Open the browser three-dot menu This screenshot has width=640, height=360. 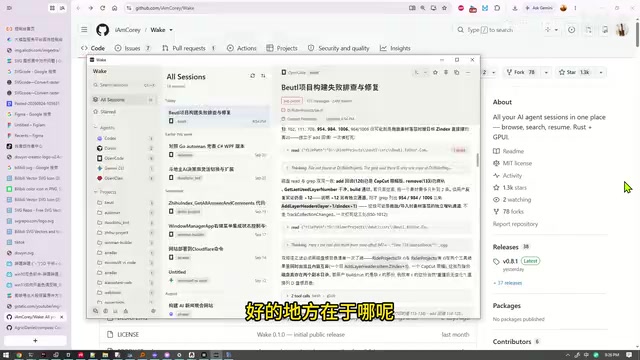tap(576, 8)
